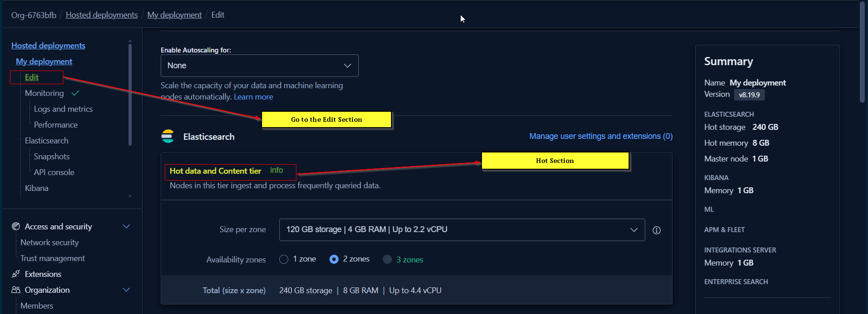Click Manage user settings and extensions link

point(601,136)
